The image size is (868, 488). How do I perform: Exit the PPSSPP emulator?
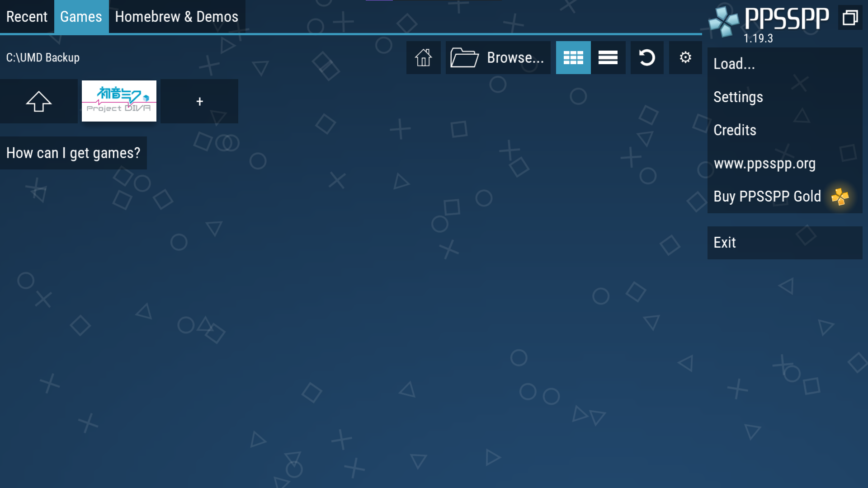click(785, 243)
